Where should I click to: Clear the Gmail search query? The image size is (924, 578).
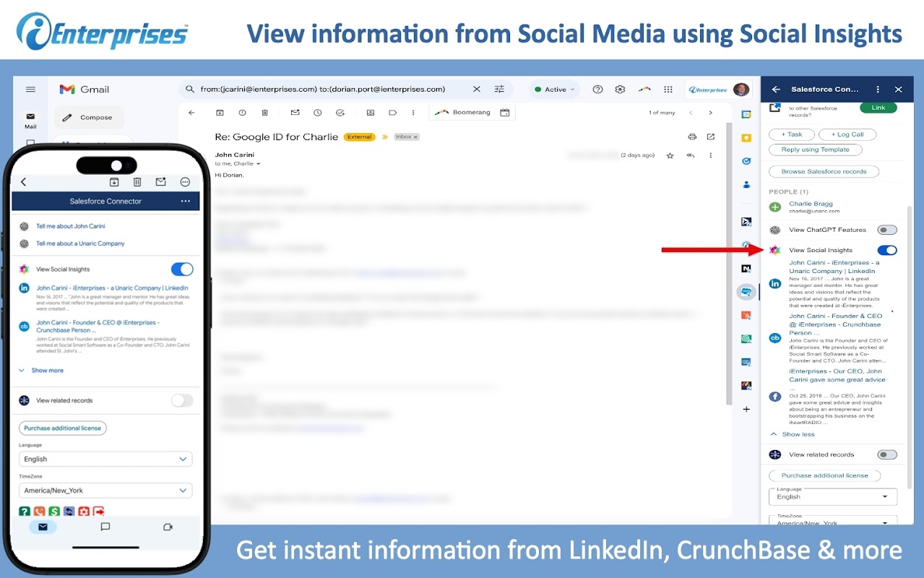point(476,90)
